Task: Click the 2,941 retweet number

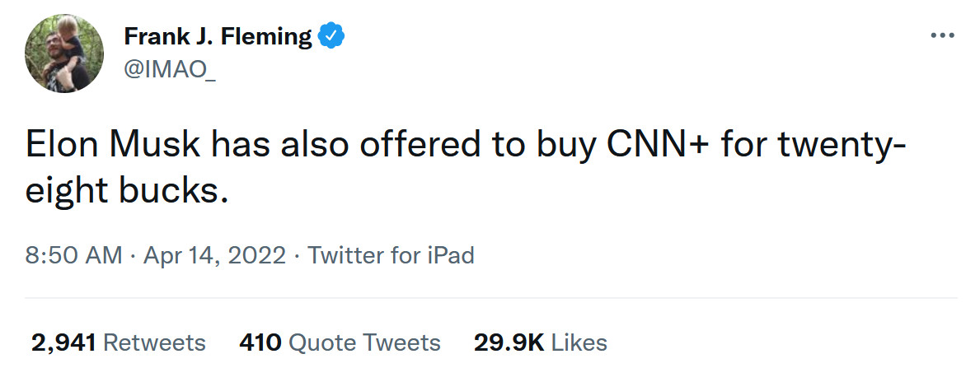Action: [x=64, y=342]
